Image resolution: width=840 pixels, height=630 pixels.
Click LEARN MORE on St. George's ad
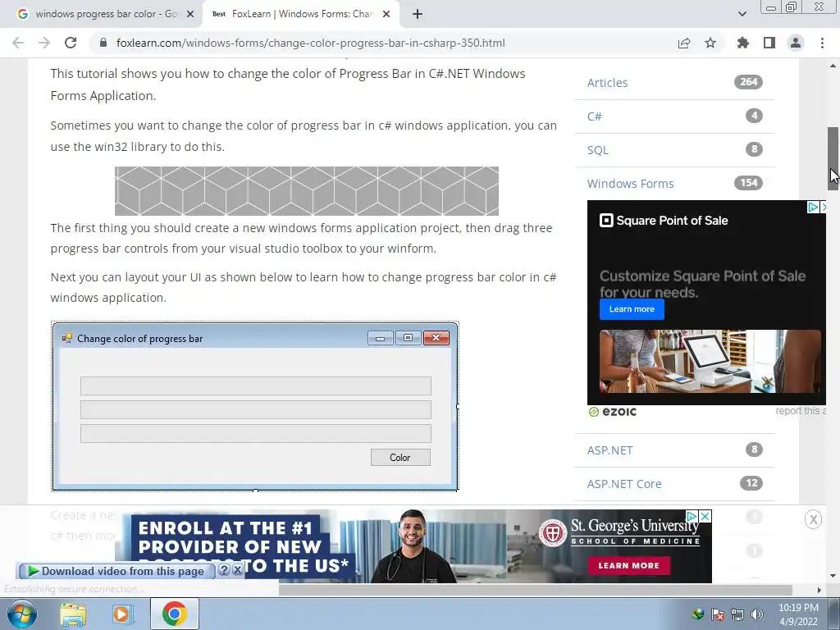tap(628, 566)
